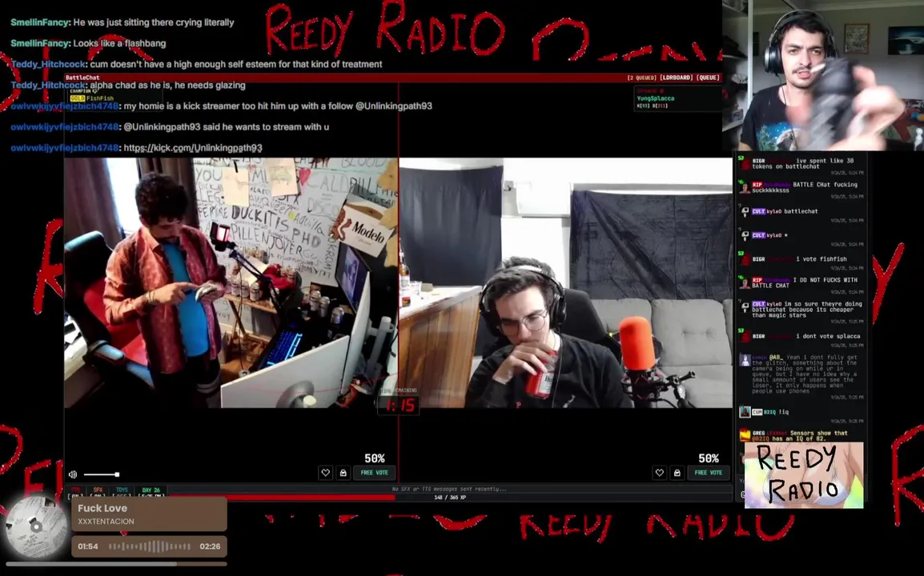The image size is (924, 576).
Task: Click the 'No SFX or TTS messages' status text
Action: (449, 489)
